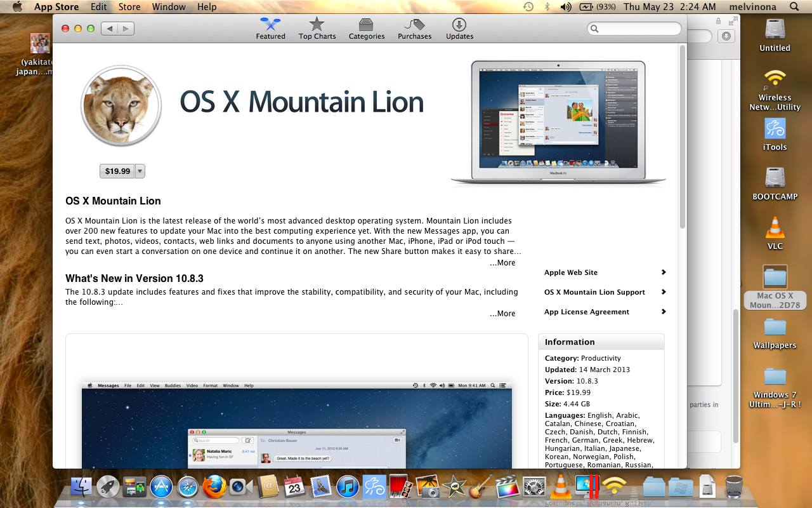Expand the full OS X Mountain Lion description with More
This screenshot has height=508, width=812.
tap(502, 263)
